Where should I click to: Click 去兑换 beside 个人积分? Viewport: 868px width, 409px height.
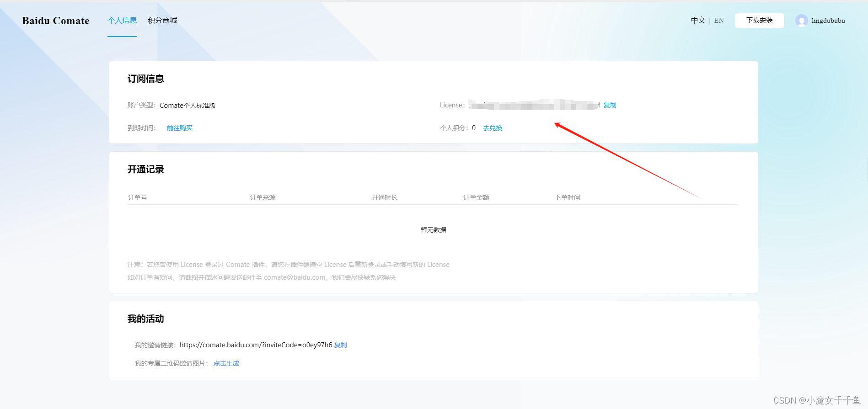pyautogui.click(x=493, y=128)
